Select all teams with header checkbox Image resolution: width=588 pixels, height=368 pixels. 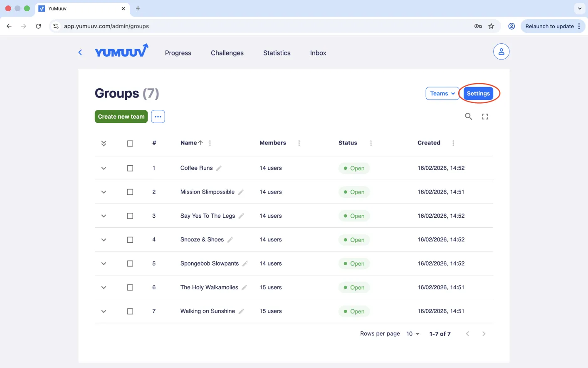coord(130,143)
